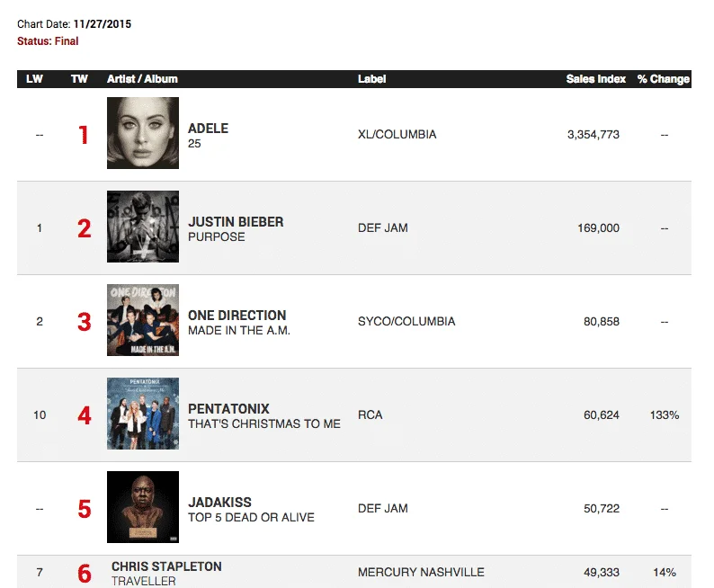Open Justin Bieber Purpose album cover
This screenshot has height=588, width=714.
(x=142, y=227)
